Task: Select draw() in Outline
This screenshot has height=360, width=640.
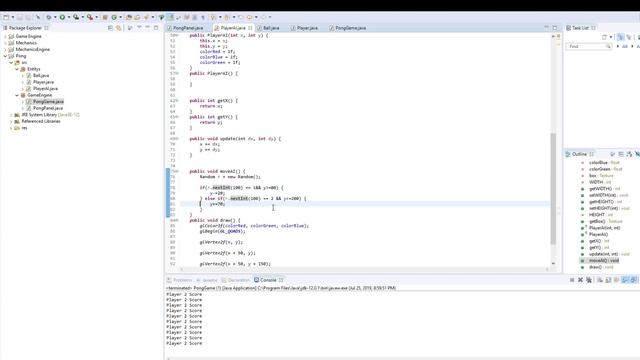Action: (x=601, y=267)
